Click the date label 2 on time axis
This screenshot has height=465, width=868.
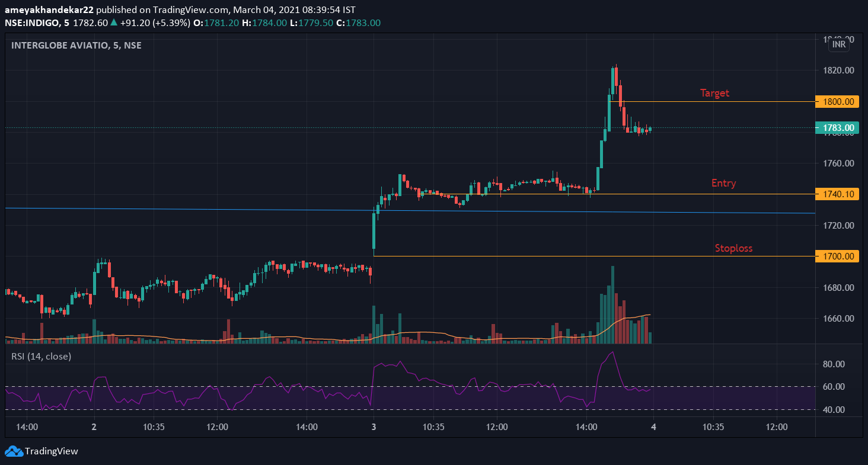coord(94,426)
